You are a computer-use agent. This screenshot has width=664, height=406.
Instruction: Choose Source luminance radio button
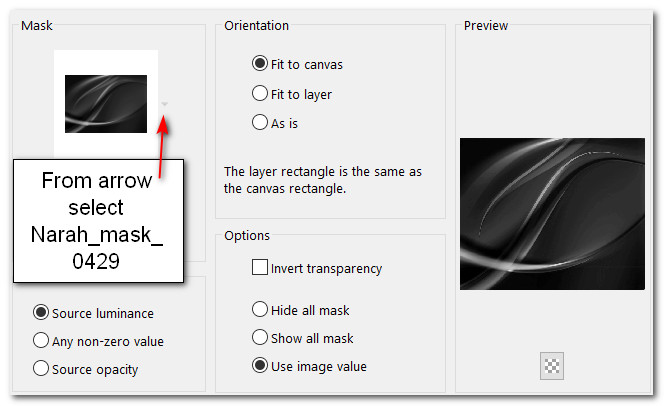[41, 313]
